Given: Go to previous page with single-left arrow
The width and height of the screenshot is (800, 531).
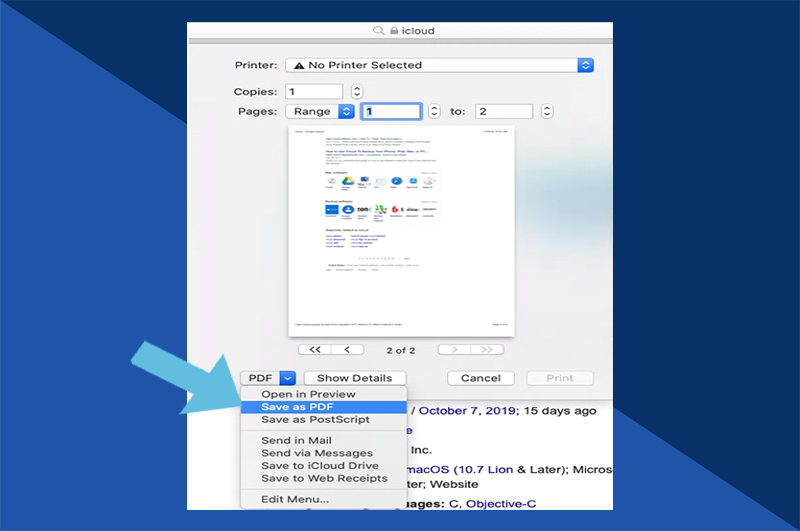Looking at the screenshot, I should [x=347, y=350].
